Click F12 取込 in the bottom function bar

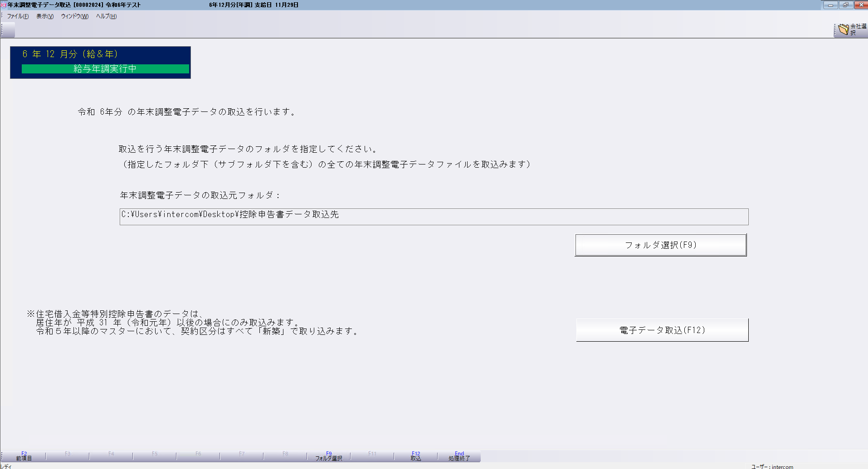click(416, 456)
